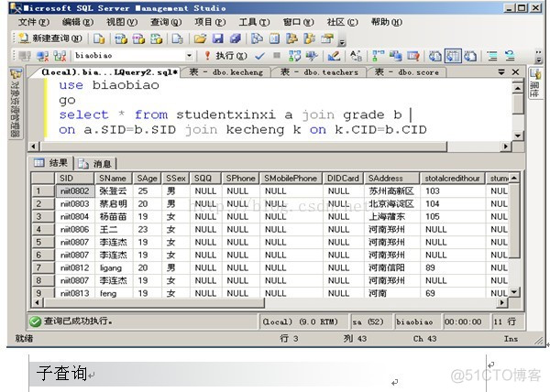This screenshot has height=392, width=550.
Task: Click the Open File folder icon
Action: 200,38
